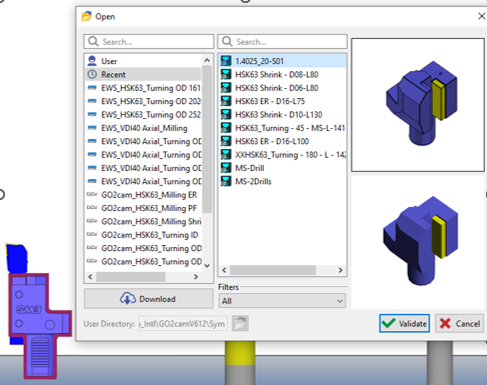This screenshot has width=487, height=385.
Task: Click the right file Search field
Action: click(282, 42)
